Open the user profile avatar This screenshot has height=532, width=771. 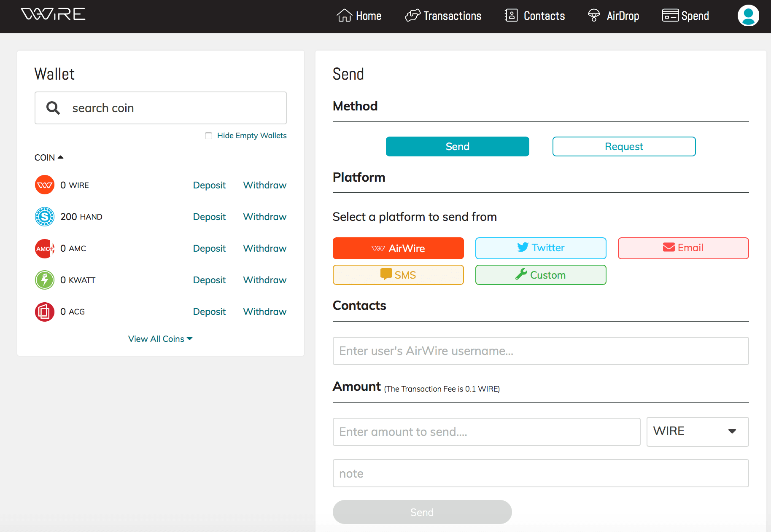pyautogui.click(x=748, y=16)
